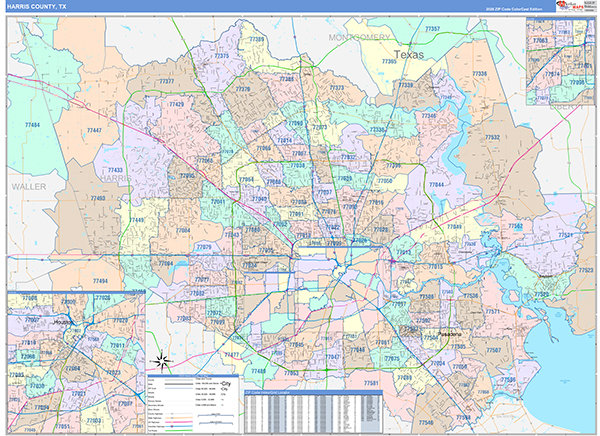Select ZIP code 77077
This screenshot has width=600, height=436.
click(202, 279)
